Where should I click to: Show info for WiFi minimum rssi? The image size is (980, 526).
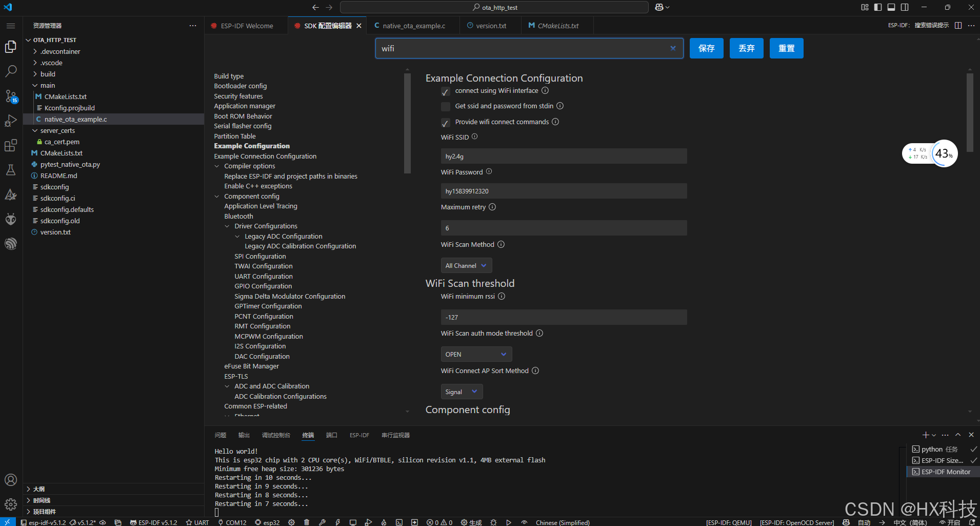[502, 296]
